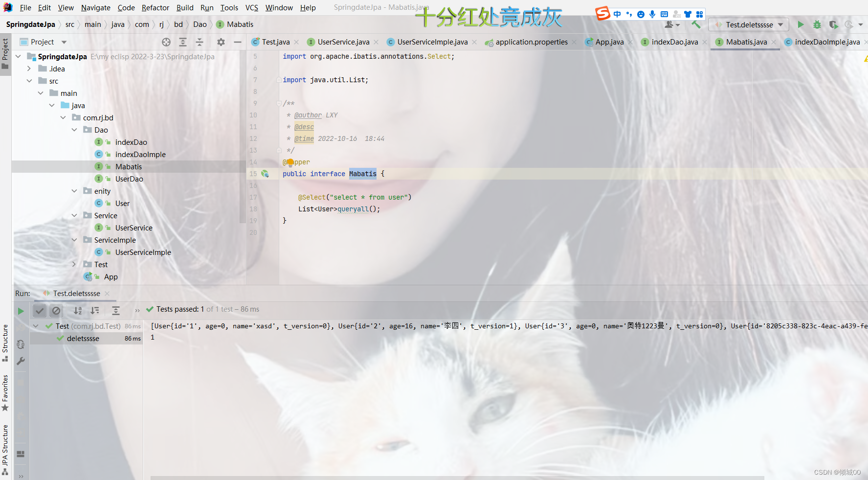Toggle auto-test rerun icon in Run sidebar

tap(21, 344)
